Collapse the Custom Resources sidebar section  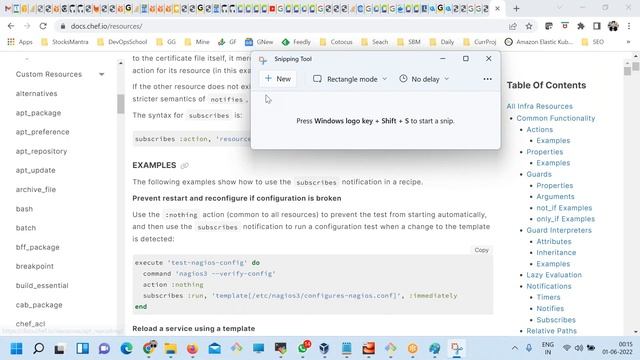[102, 74]
